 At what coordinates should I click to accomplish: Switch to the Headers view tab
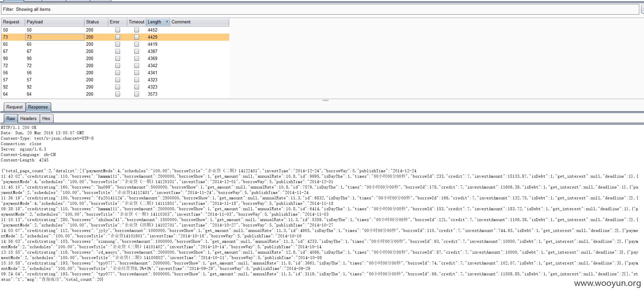(x=28, y=119)
